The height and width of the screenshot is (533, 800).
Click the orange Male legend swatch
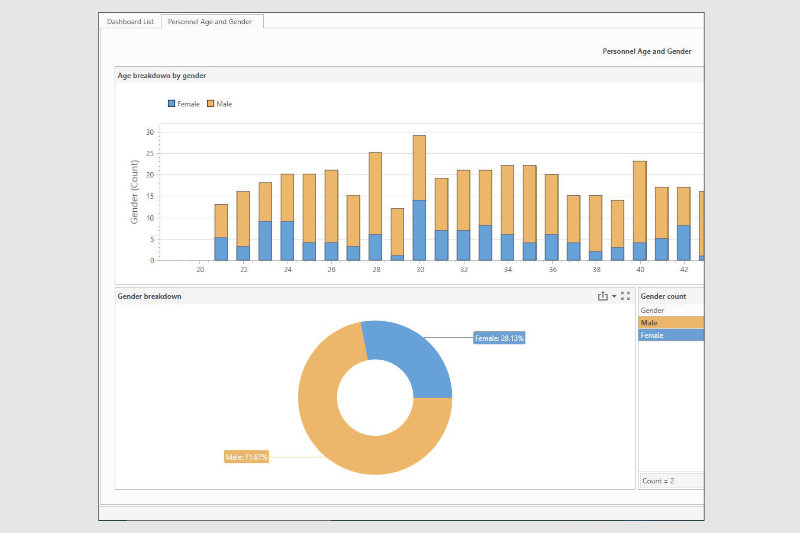tap(210, 104)
